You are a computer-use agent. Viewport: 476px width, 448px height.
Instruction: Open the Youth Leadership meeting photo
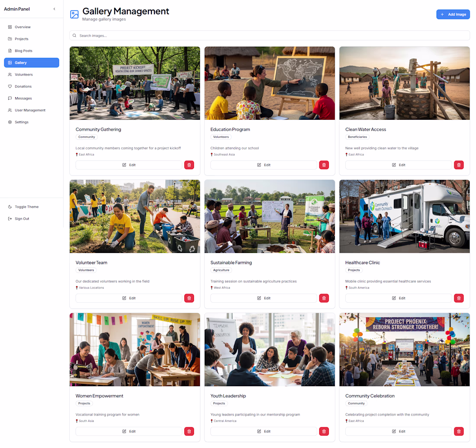click(x=270, y=349)
